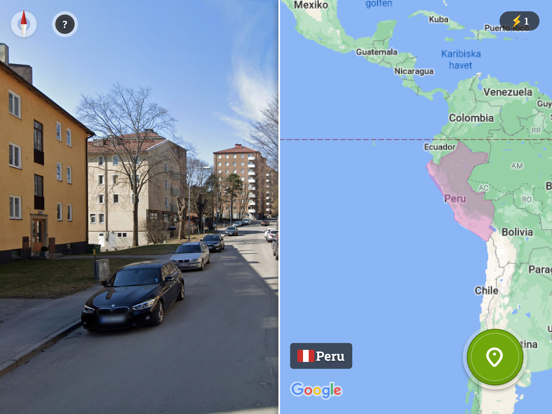Click the black BMW in street view
552x414 pixels.
click(x=134, y=295)
